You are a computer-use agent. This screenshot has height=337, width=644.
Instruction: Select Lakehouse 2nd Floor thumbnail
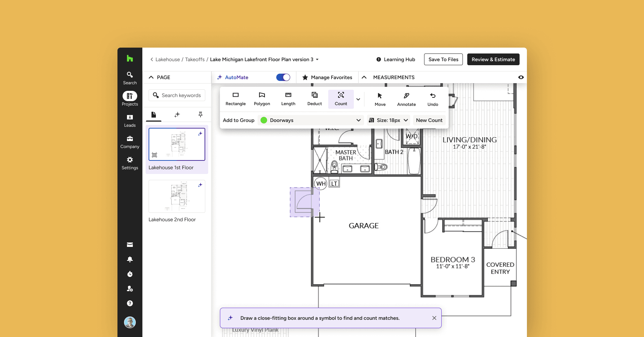(x=177, y=196)
